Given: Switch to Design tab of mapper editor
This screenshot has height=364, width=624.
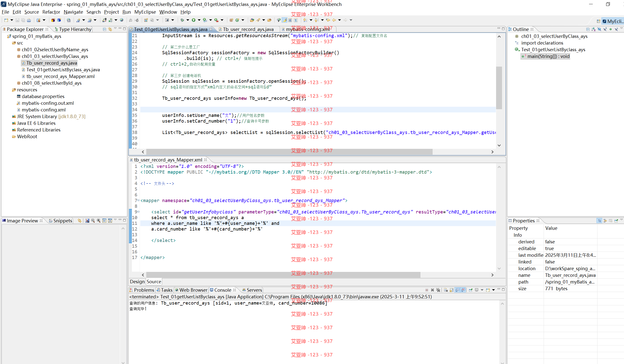Looking at the screenshot, I should click(x=137, y=282).
